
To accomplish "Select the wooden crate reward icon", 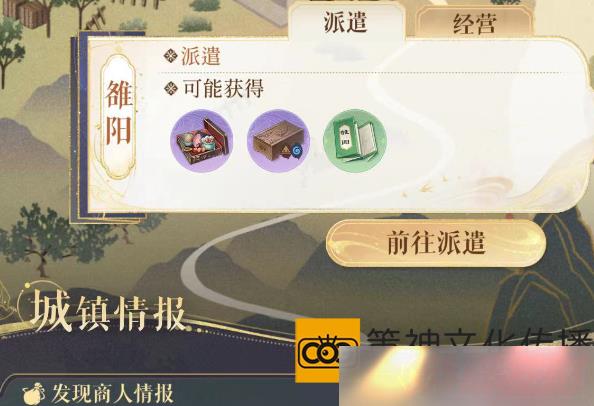I will click(x=278, y=141).
